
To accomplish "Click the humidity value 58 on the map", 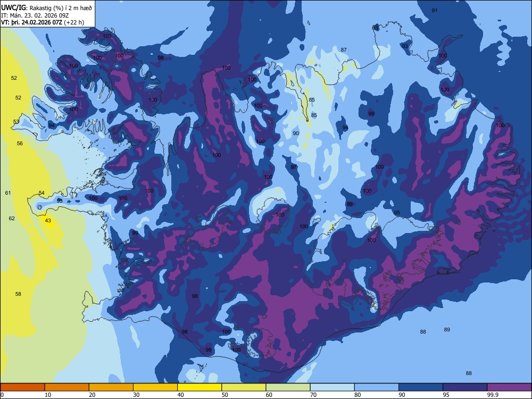I will pos(18,294).
